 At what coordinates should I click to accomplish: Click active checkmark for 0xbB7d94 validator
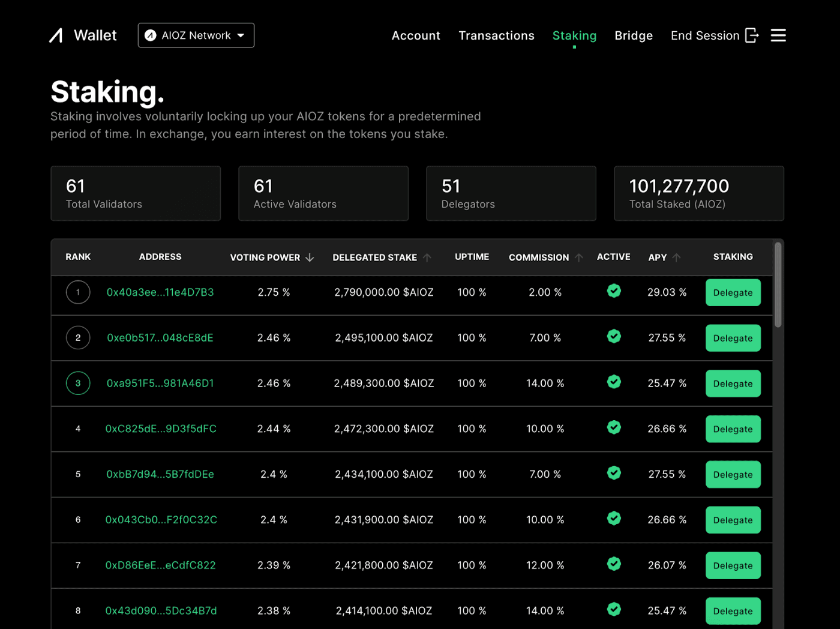(614, 473)
